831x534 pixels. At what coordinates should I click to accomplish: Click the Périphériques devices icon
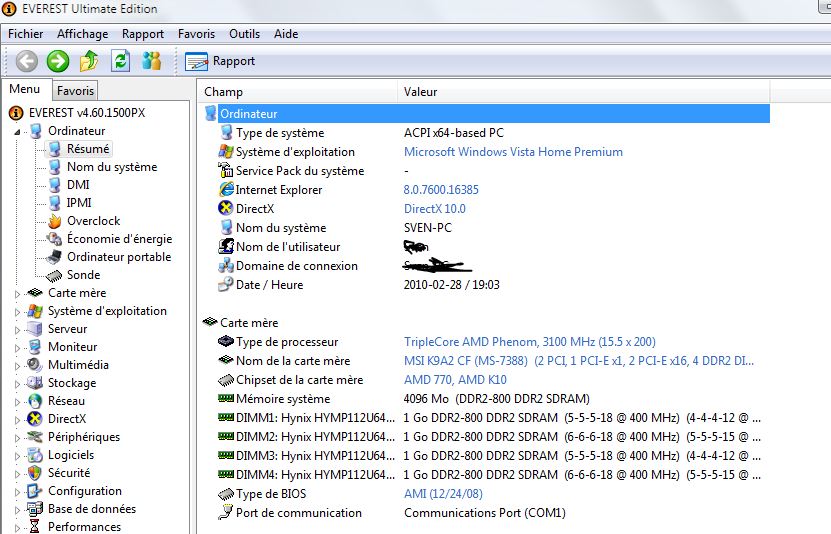tap(35, 437)
